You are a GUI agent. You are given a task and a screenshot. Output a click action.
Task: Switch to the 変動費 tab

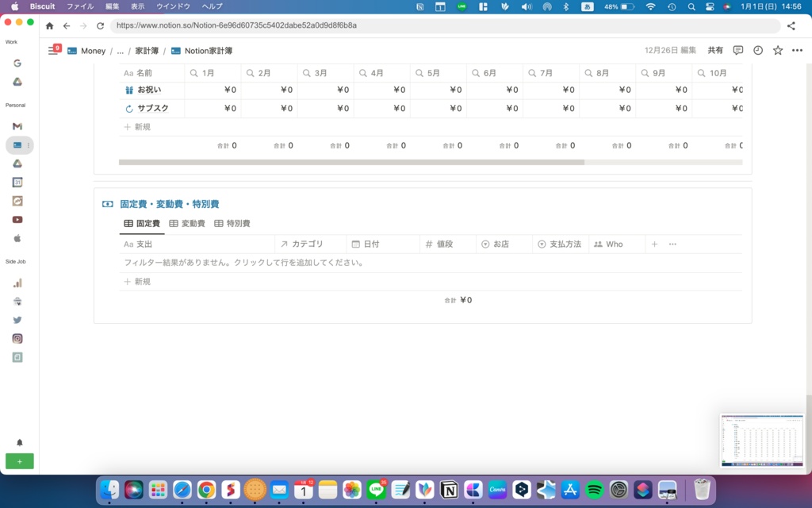click(187, 223)
